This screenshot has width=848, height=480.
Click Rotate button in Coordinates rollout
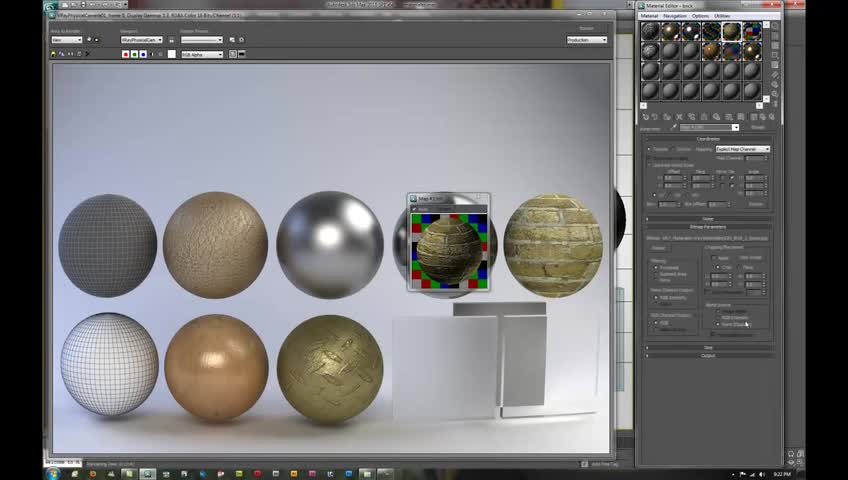click(756, 204)
